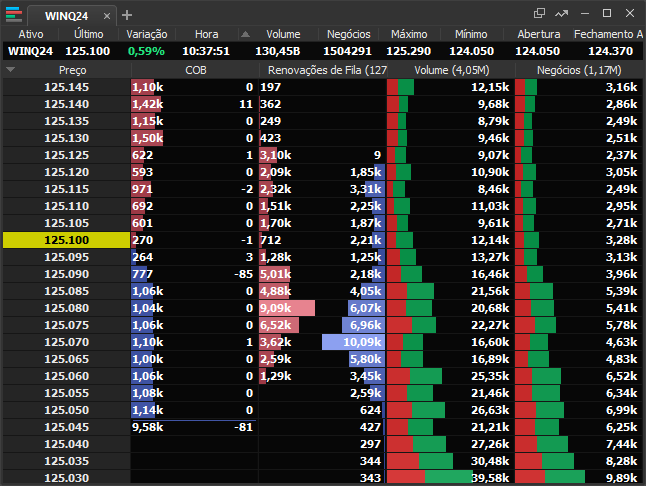Open the chart line icon in title bar
Screen dimensions: 646x486
[561, 14]
